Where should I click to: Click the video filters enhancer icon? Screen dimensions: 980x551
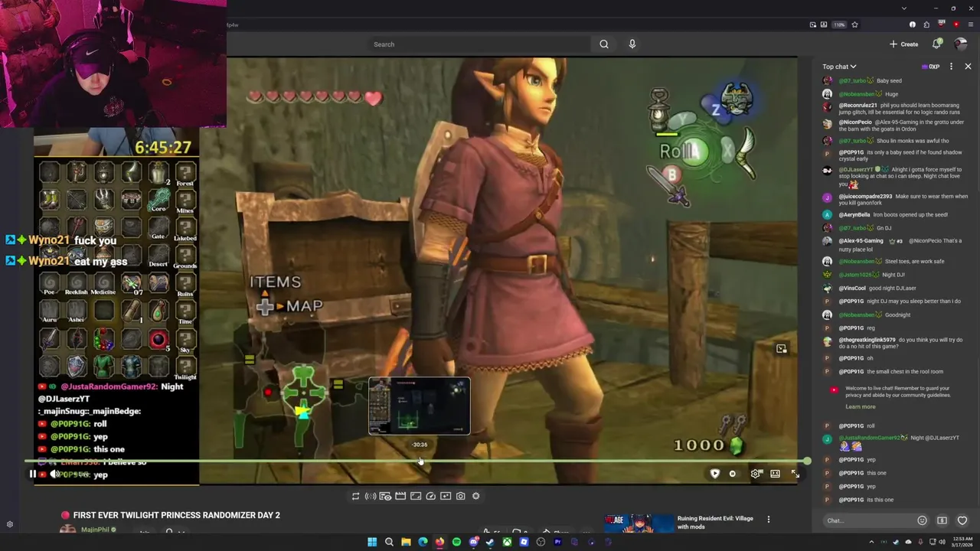pos(446,496)
